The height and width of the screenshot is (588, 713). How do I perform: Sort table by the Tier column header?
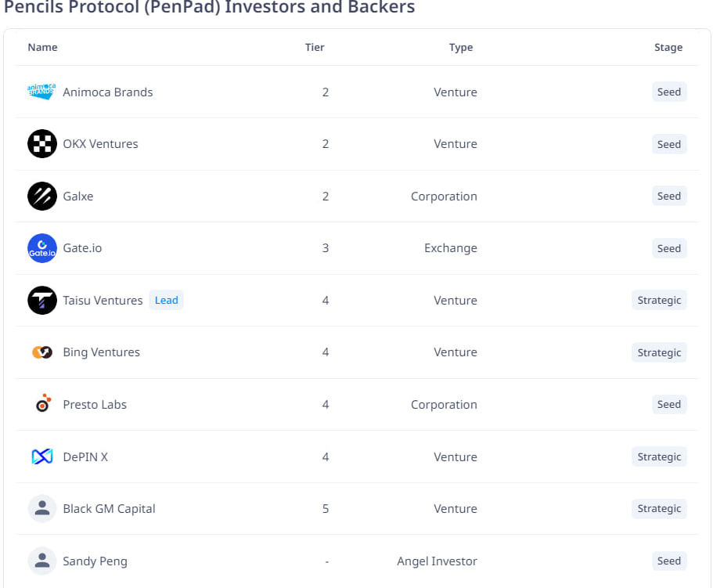(x=315, y=47)
